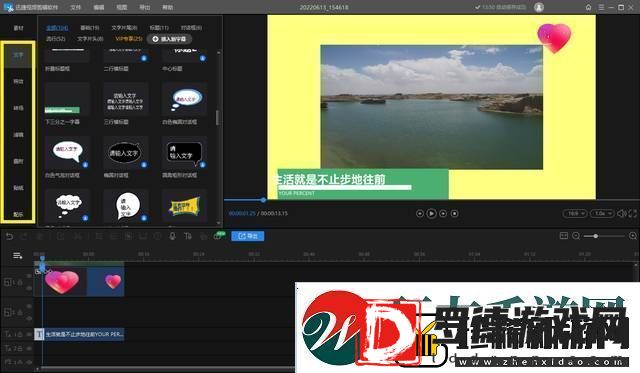
Task: Open the VIP专享 category
Action: [129, 39]
